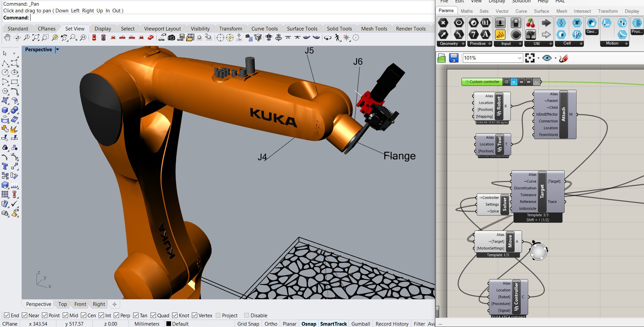The height and width of the screenshot is (327, 644).
Task: Select the Polyline tool in left sidebar
Action: [5, 63]
